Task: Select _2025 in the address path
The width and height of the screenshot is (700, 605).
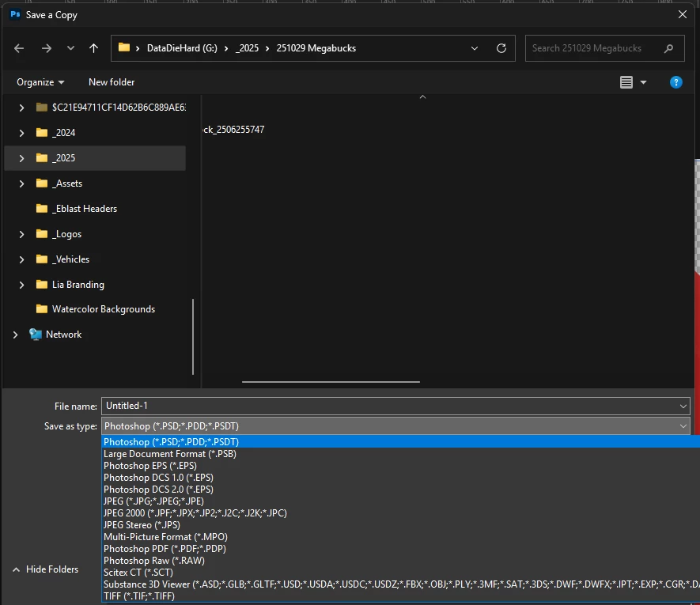Action: click(x=247, y=48)
